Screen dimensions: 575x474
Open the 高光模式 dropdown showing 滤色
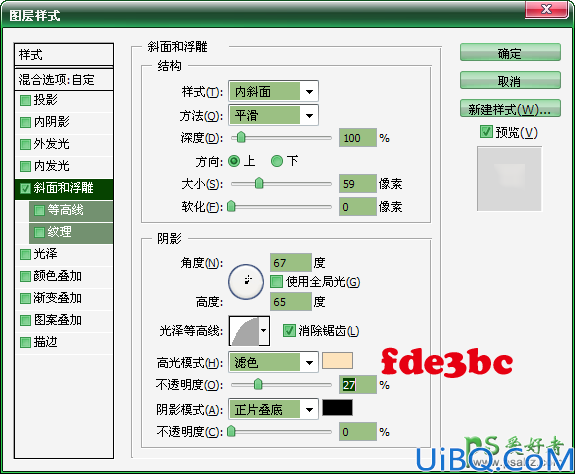coord(273,363)
